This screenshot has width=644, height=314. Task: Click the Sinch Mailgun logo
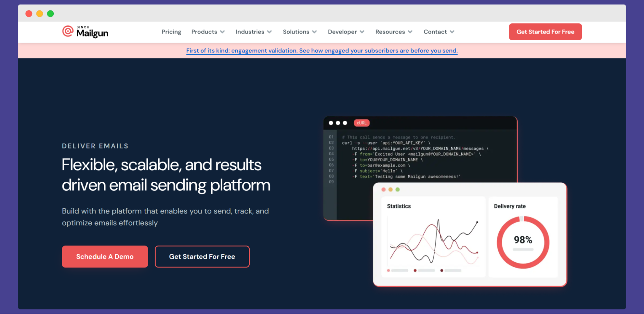click(85, 32)
